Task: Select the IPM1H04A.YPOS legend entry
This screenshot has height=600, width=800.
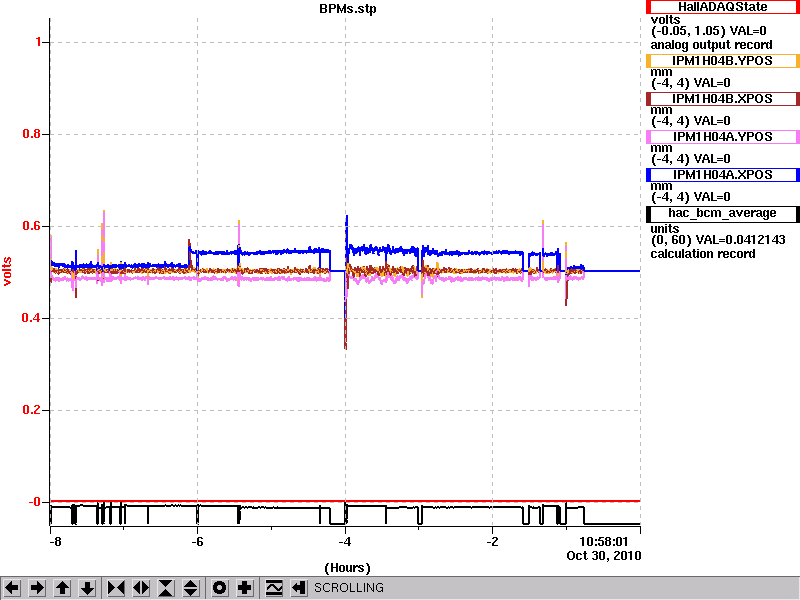Action: pos(722,137)
